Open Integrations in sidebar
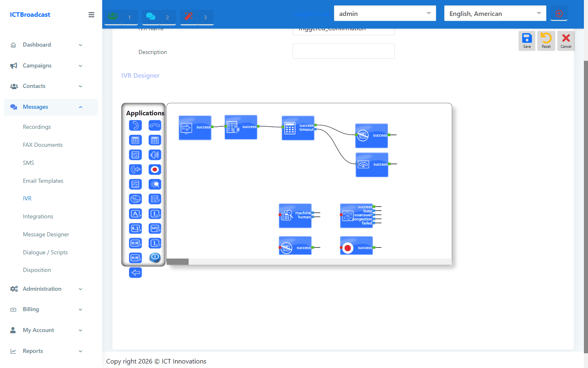Viewport: 588px width, 368px height. click(38, 216)
